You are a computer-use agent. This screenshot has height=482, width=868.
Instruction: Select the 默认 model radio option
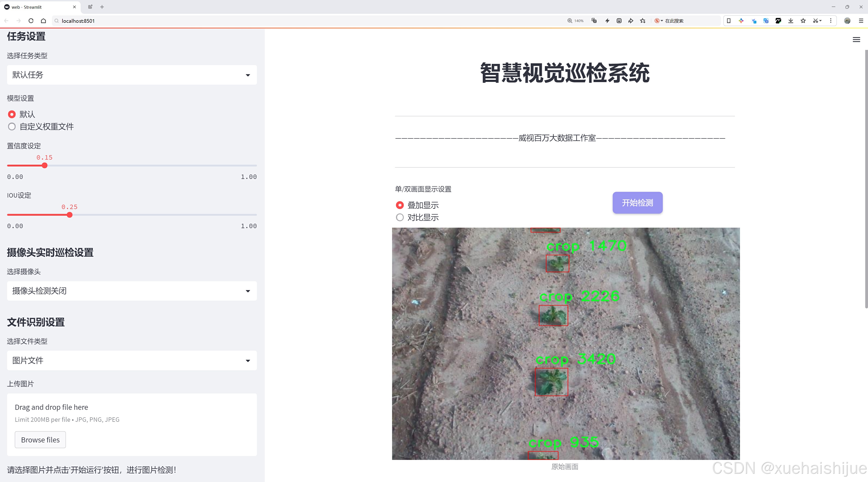click(12, 114)
